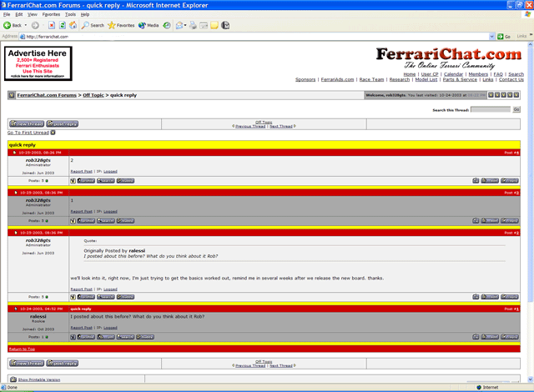Viewport: 534px width, 392px height.
Task: Open the Edit menu
Action: (19, 14)
